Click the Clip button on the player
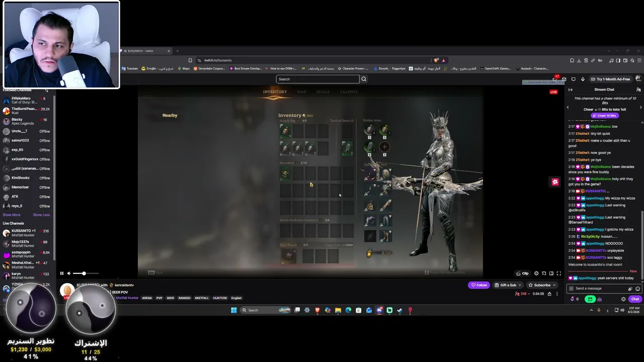The image size is (644, 362). pyautogui.click(x=522, y=274)
